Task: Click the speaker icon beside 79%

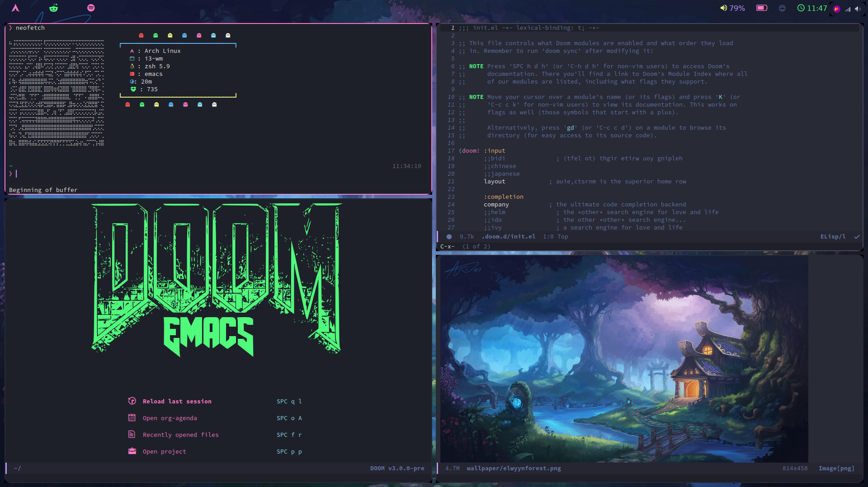Action: [723, 8]
